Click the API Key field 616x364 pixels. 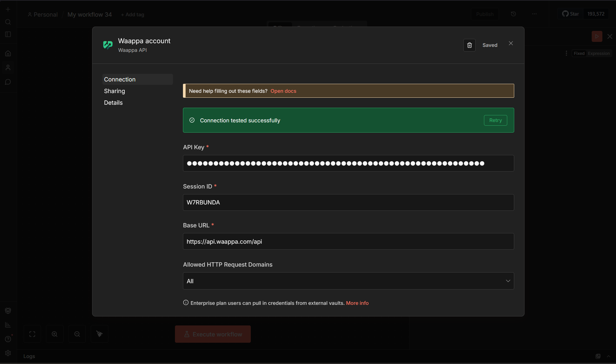coord(348,163)
